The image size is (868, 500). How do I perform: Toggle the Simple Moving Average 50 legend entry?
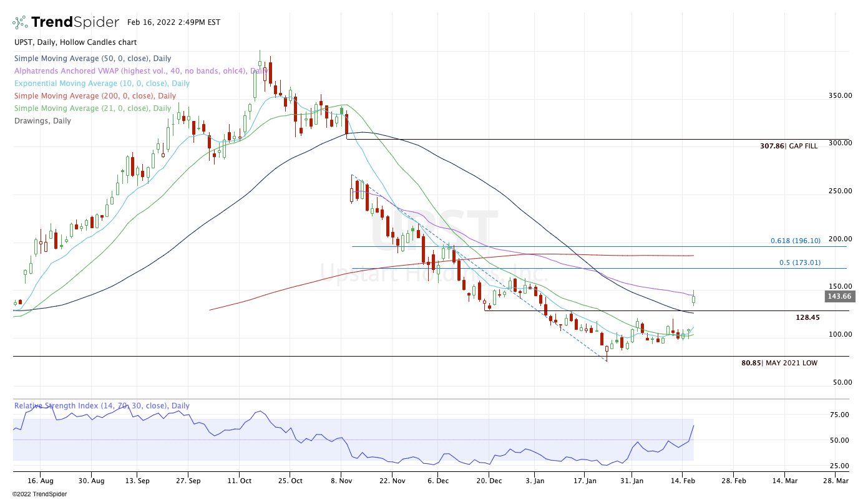[x=92, y=59]
